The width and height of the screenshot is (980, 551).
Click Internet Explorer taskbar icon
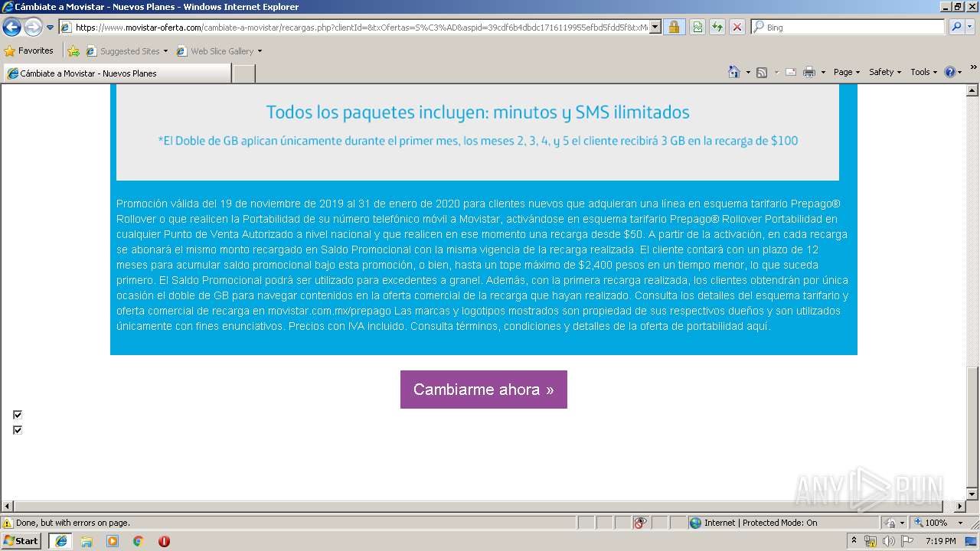60,541
